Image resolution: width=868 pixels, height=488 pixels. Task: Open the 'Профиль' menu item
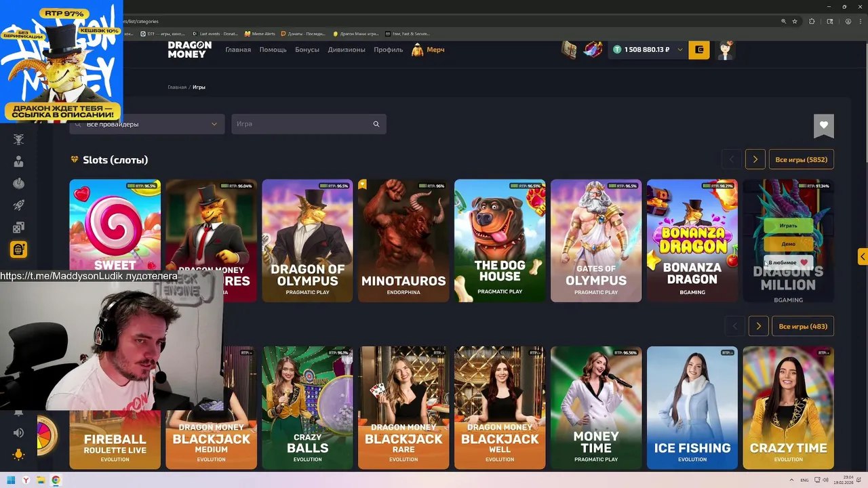388,49
